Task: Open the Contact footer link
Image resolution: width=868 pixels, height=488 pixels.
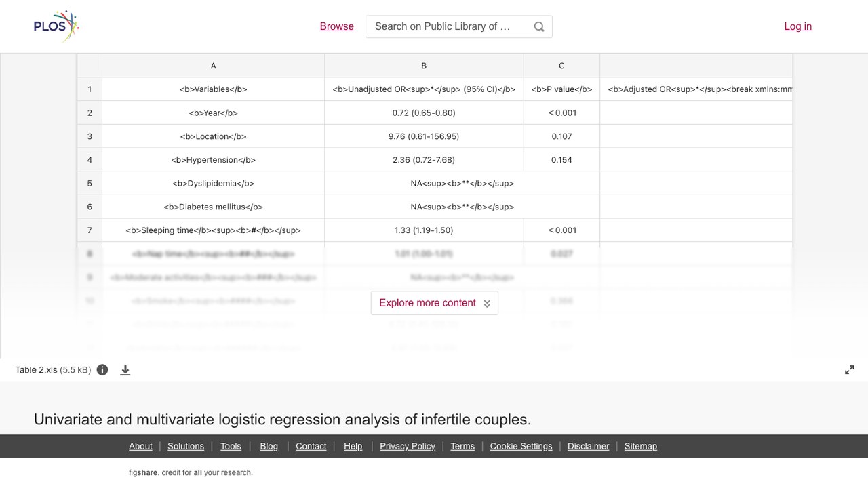Action: tap(311, 446)
